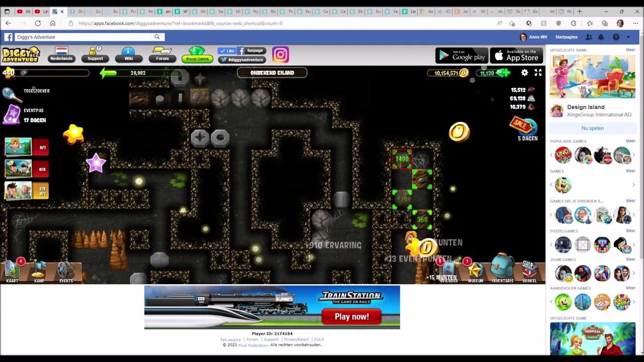644x362 pixels.
Task: Dig the tile marked 1400
Action: (402, 159)
